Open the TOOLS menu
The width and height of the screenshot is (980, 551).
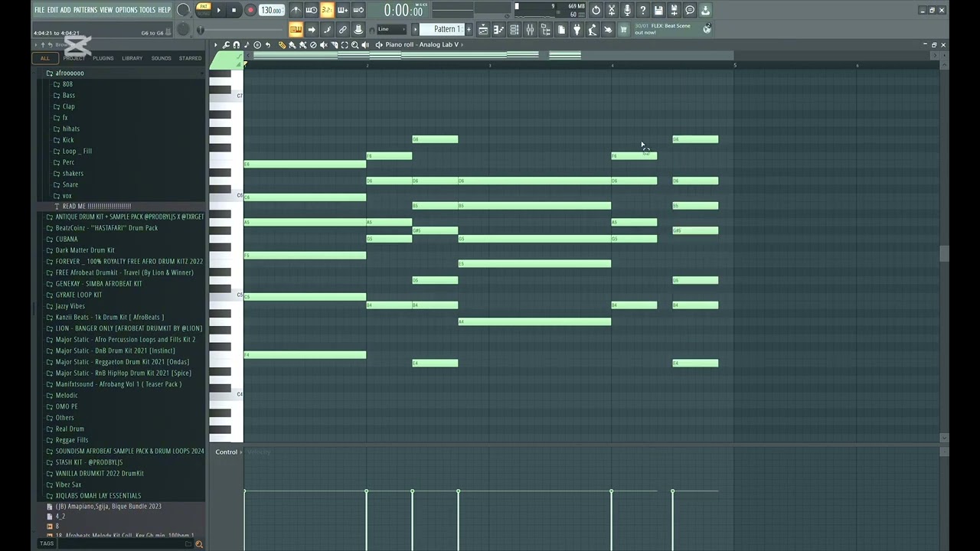[147, 10]
